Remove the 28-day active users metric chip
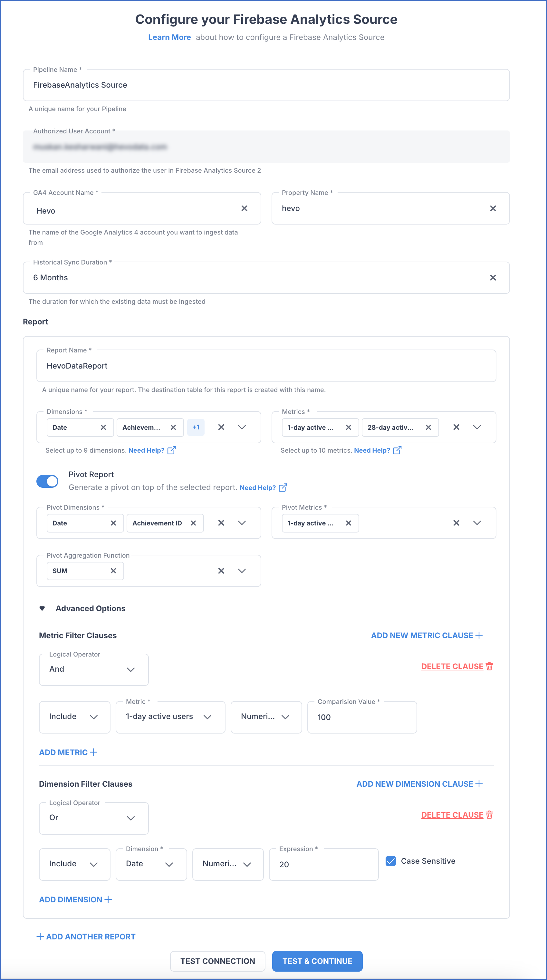547x980 pixels. click(x=428, y=427)
